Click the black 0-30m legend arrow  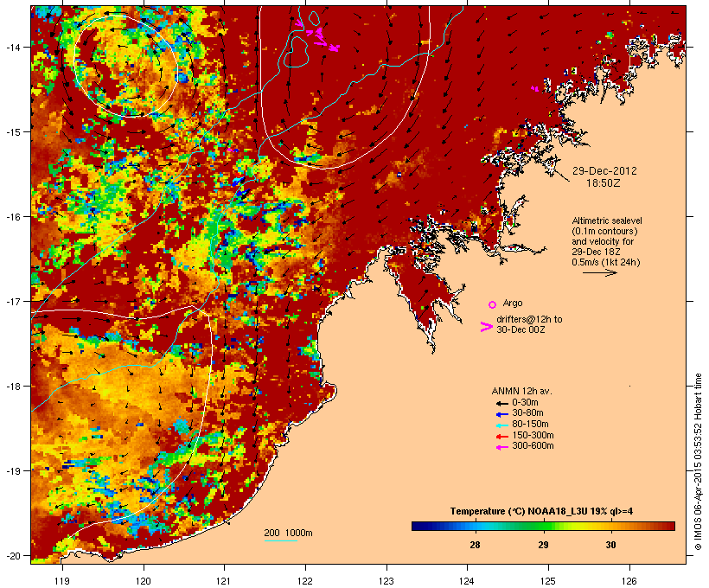click(x=501, y=403)
